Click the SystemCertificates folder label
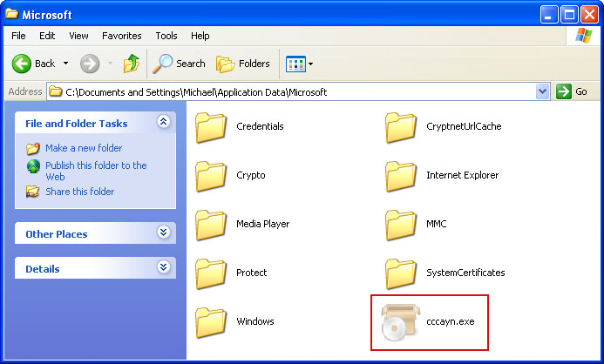 click(465, 273)
